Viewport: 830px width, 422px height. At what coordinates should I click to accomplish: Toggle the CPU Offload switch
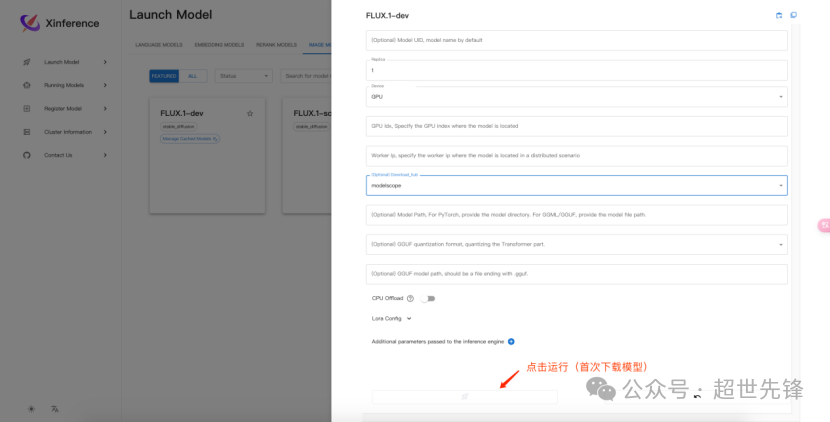tap(428, 299)
